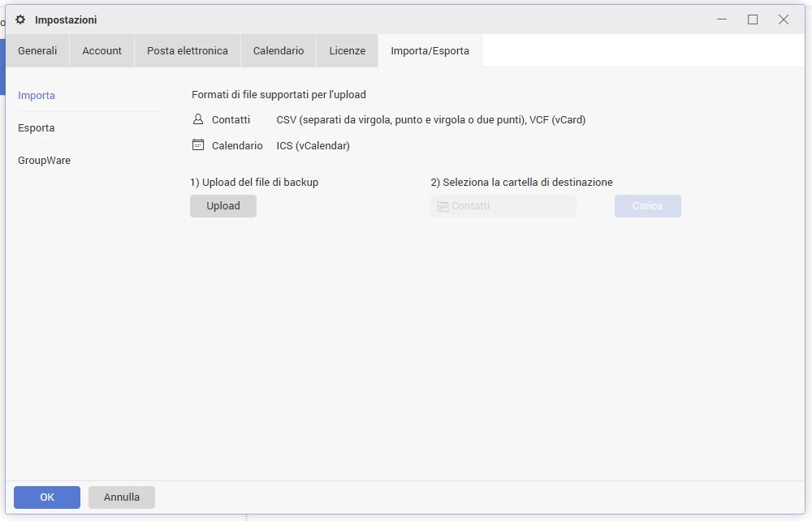Screen dimensions: 812x521
Task: Open the Licenze tab
Action: pyautogui.click(x=348, y=50)
